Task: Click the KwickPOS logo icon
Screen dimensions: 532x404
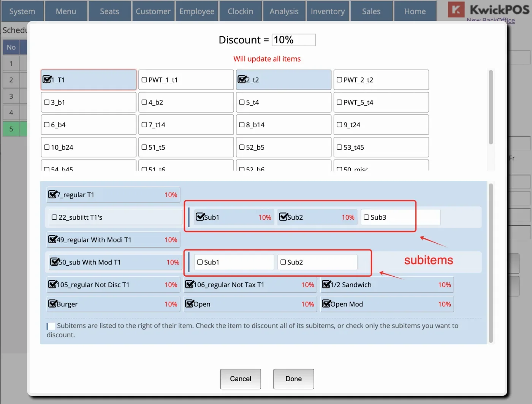Action: [x=456, y=10]
